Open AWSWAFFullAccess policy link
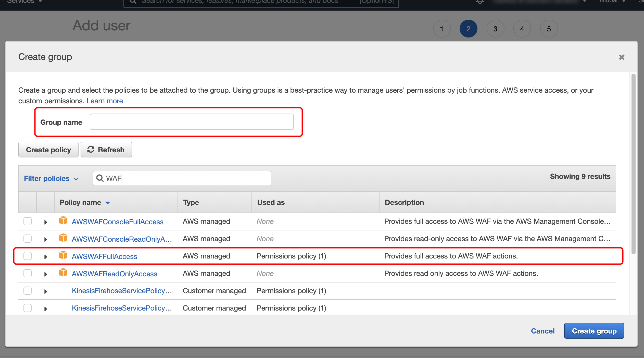644x358 pixels. (x=105, y=256)
